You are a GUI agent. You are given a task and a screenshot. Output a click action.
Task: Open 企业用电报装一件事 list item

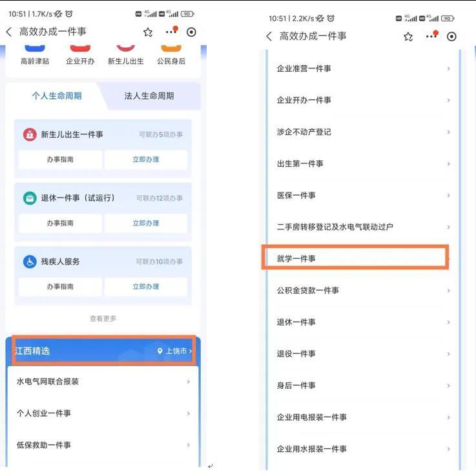364,417
